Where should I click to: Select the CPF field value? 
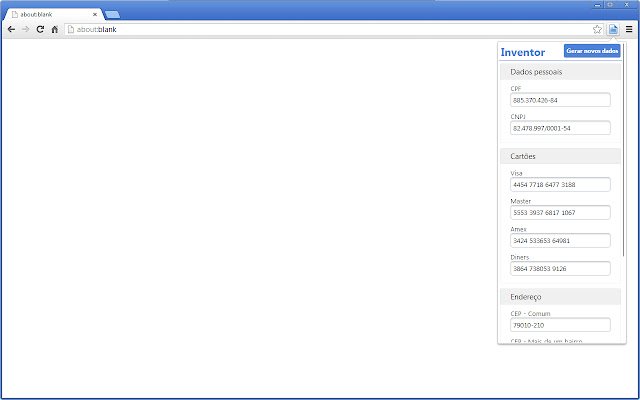560,100
